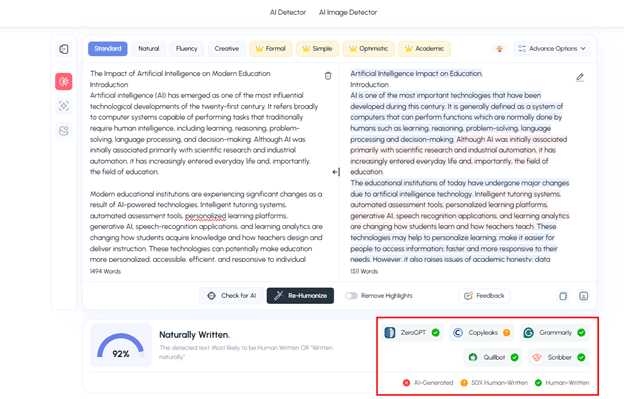Click the ZeroGPT detector badge
The width and height of the screenshot is (624, 399).
[x=412, y=333]
